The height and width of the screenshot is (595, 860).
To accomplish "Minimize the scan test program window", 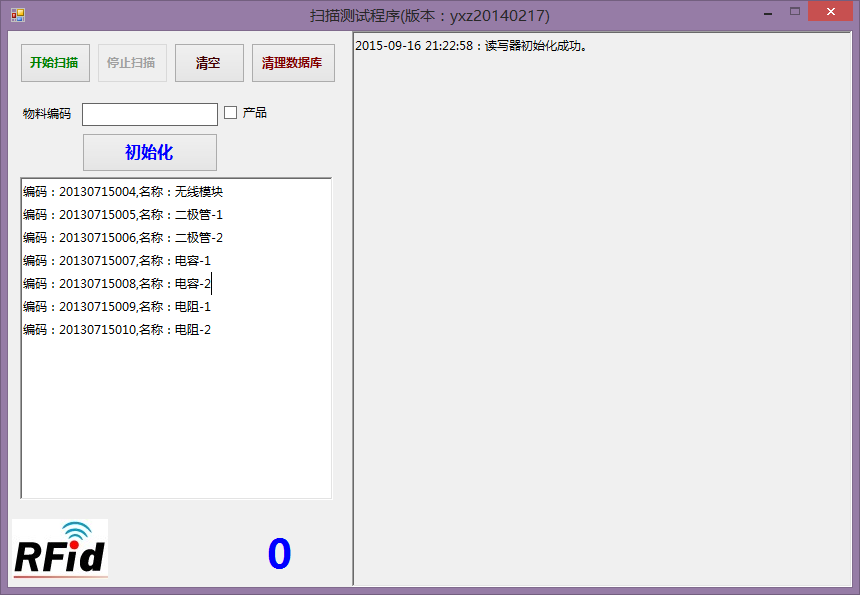I will click(766, 13).
